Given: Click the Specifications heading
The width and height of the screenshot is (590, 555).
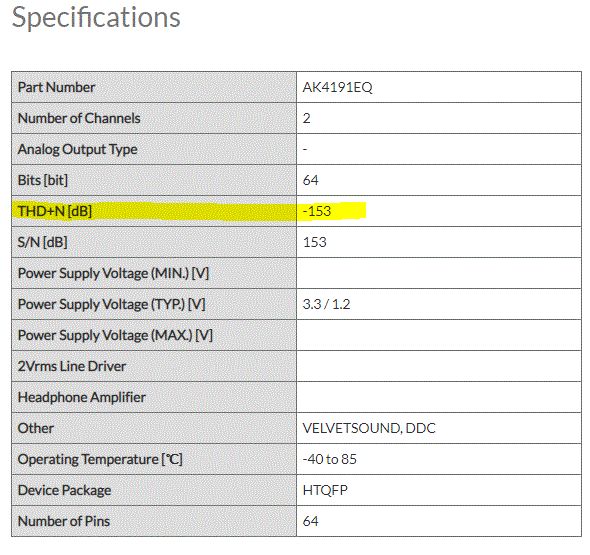Looking at the screenshot, I should pos(96,17).
